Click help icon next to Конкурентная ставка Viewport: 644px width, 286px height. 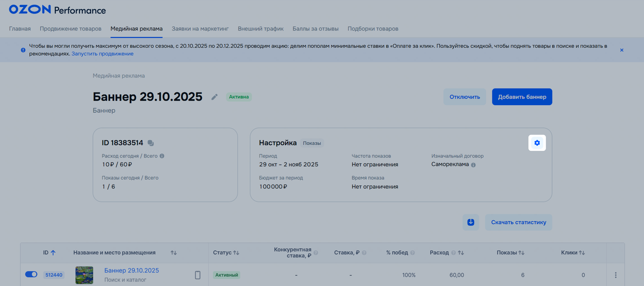click(316, 253)
